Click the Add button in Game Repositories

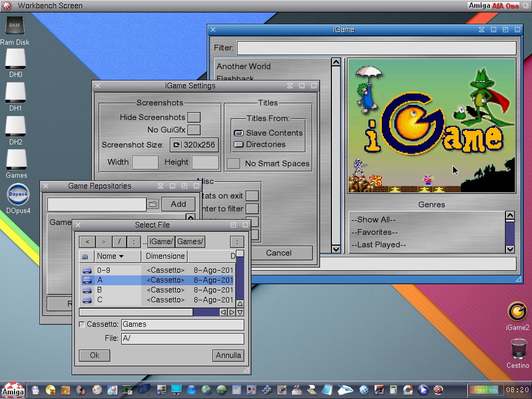click(x=178, y=204)
